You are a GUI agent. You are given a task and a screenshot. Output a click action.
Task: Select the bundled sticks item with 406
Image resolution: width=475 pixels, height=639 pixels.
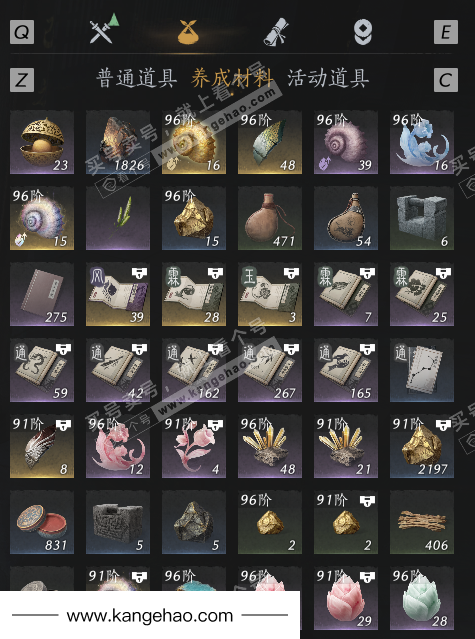point(422,522)
